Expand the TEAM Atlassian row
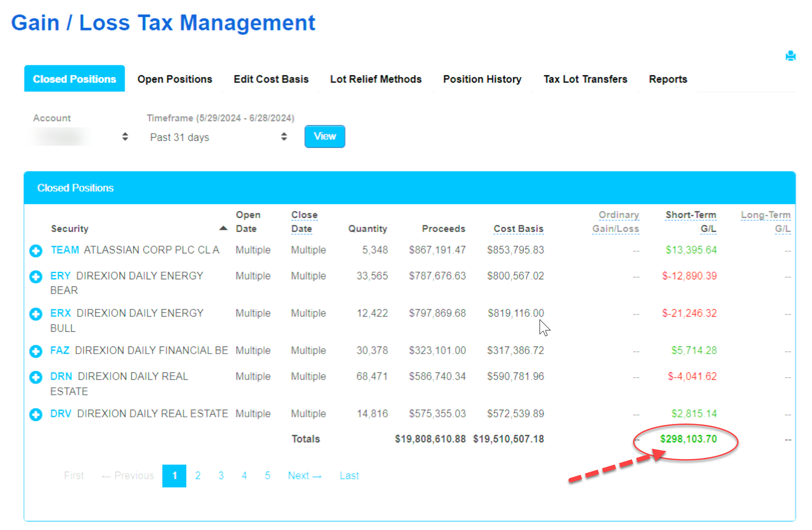Image resolution: width=812 pixels, height=530 pixels. click(x=36, y=251)
